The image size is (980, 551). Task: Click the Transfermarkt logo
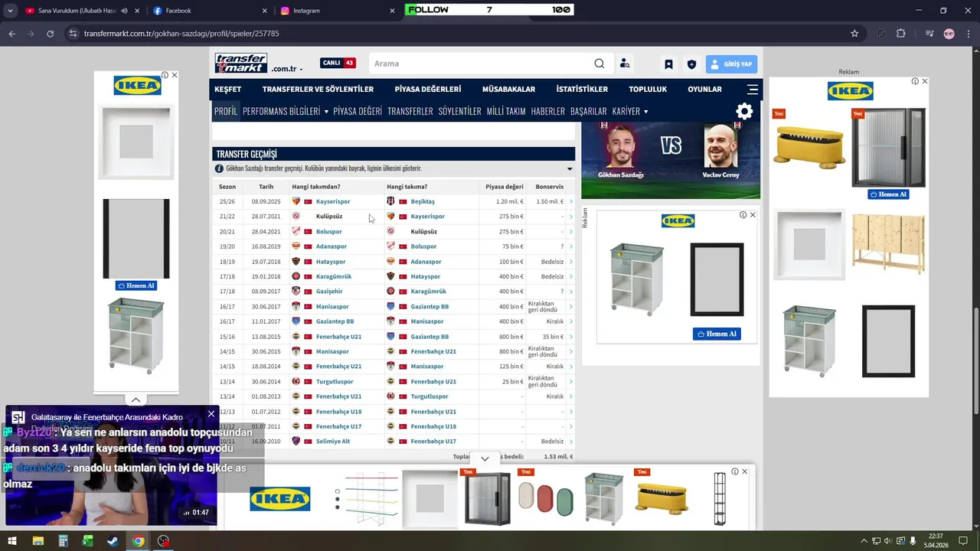pos(241,64)
